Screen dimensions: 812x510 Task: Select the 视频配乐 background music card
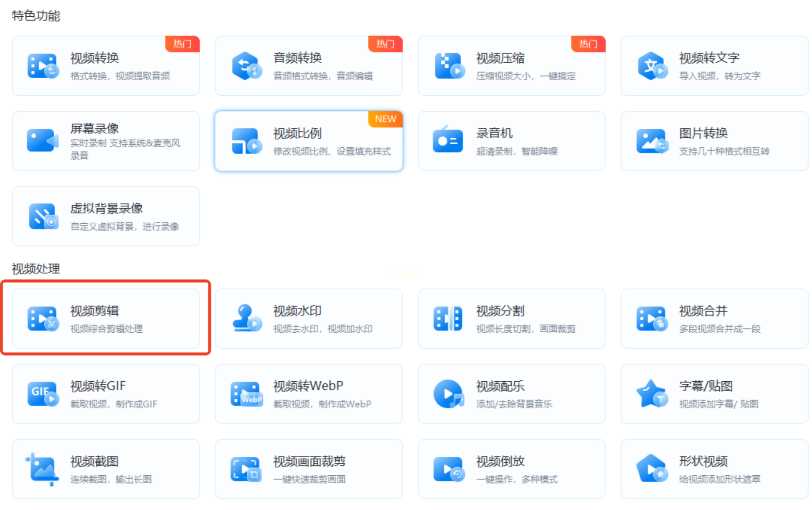coord(511,394)
